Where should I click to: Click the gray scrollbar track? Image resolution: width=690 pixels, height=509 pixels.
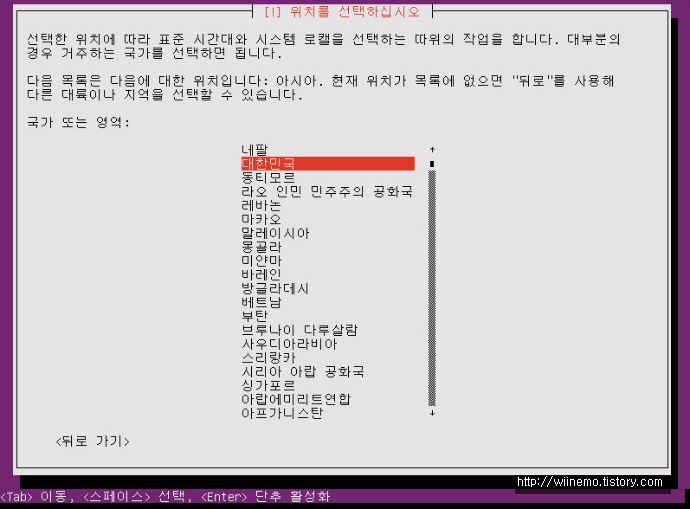432,288
